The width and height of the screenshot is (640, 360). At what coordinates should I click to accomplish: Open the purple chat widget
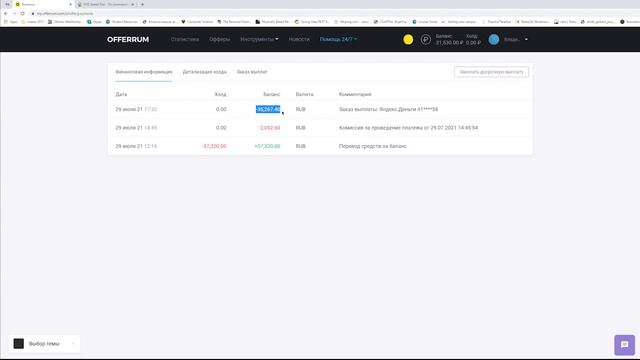pyautogui.click(x=624, y=345)
